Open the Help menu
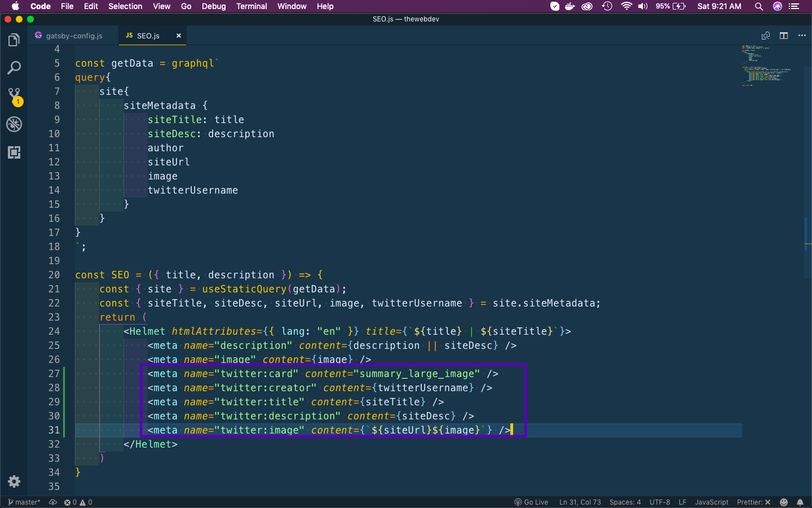 [325, 6]
